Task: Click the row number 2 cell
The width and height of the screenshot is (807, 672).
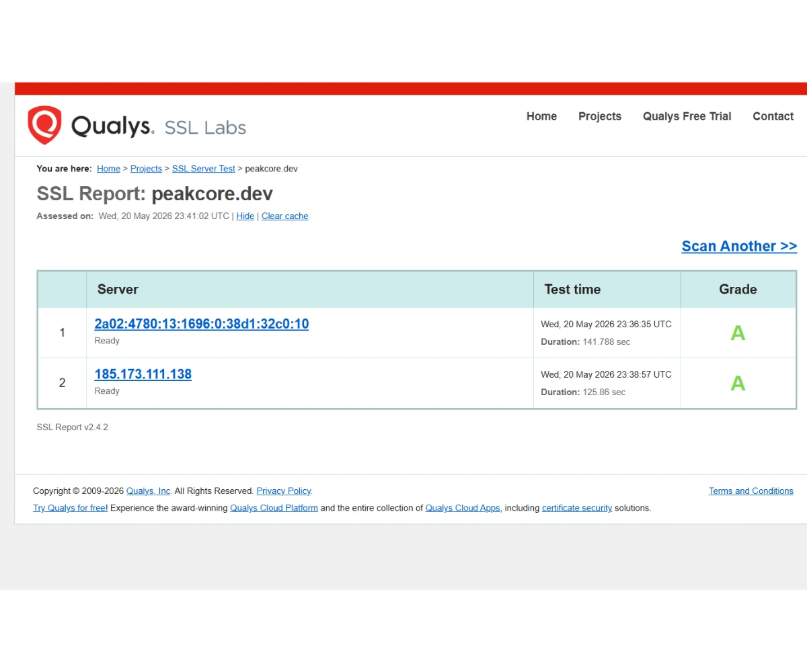Action: click(x=63, y=383)
